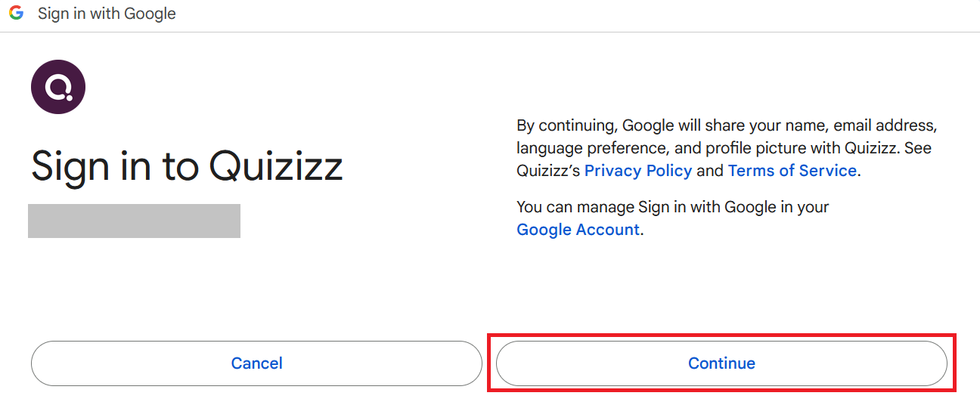Select the grayed-out account email field
Image resolution: width=980 pixels, height=405 pixels.
pos(134,221)
